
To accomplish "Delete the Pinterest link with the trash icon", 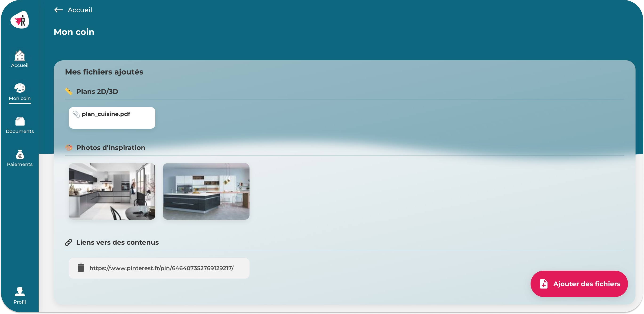I will point(81,268).
